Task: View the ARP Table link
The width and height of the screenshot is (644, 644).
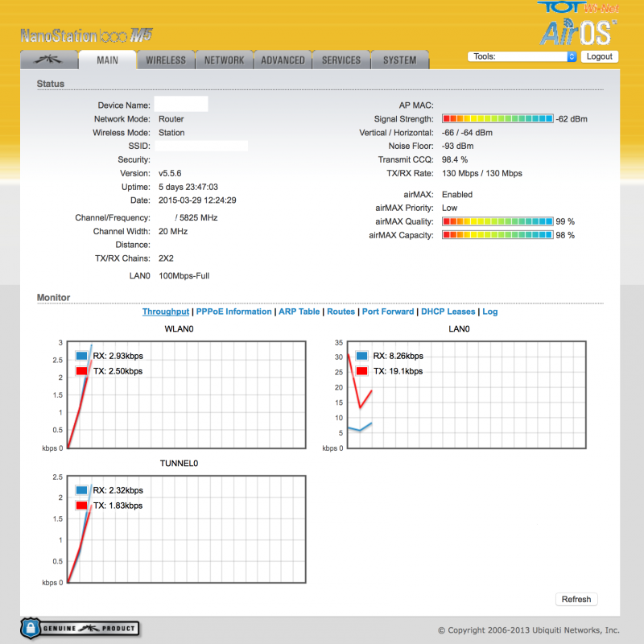Action: [299, 312]
